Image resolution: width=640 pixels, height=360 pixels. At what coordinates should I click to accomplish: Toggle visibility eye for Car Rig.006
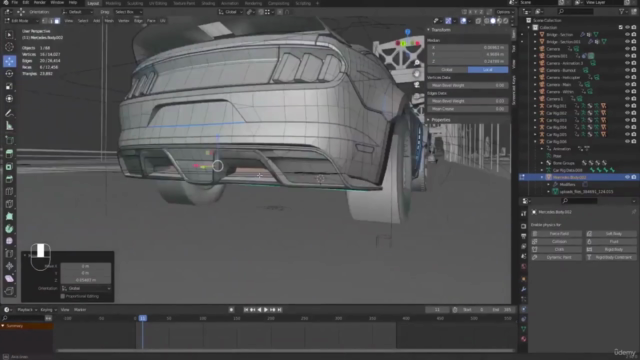627,141
